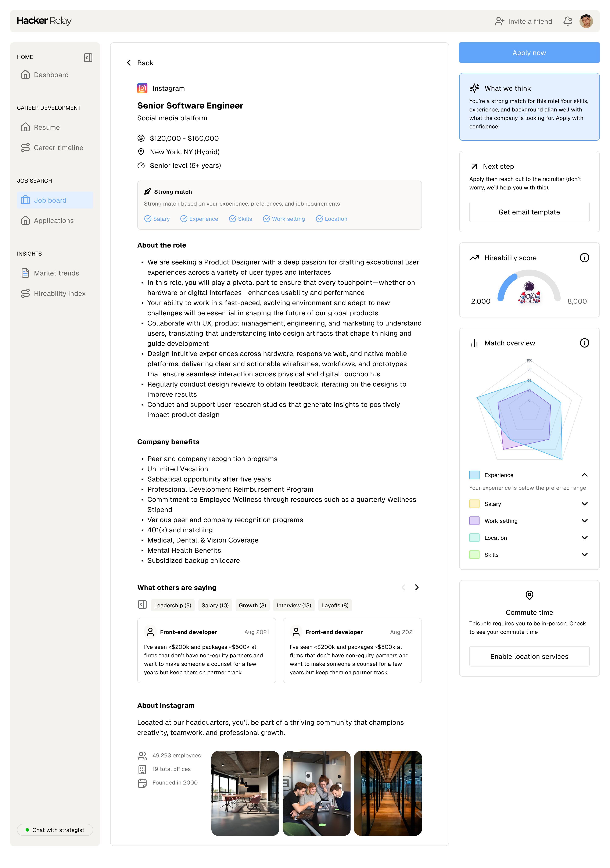Open Hireability index in sidebar
610x868 pixels.
(55, 293)
